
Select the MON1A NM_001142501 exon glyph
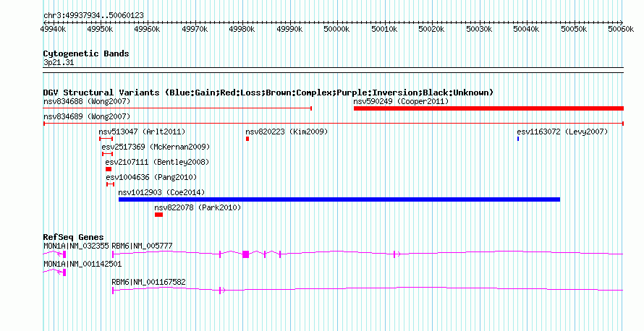tap(64, 272)
